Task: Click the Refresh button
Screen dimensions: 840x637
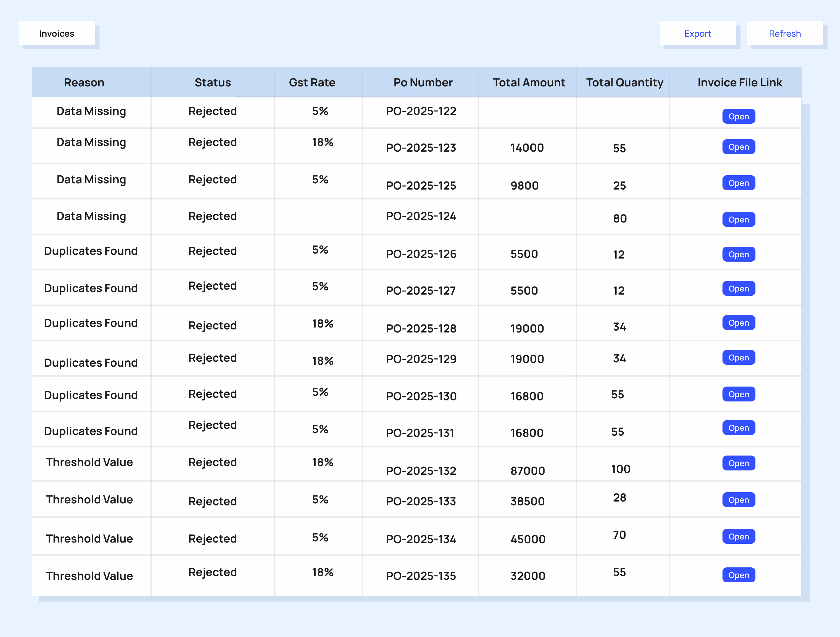Action: point(784,34)
